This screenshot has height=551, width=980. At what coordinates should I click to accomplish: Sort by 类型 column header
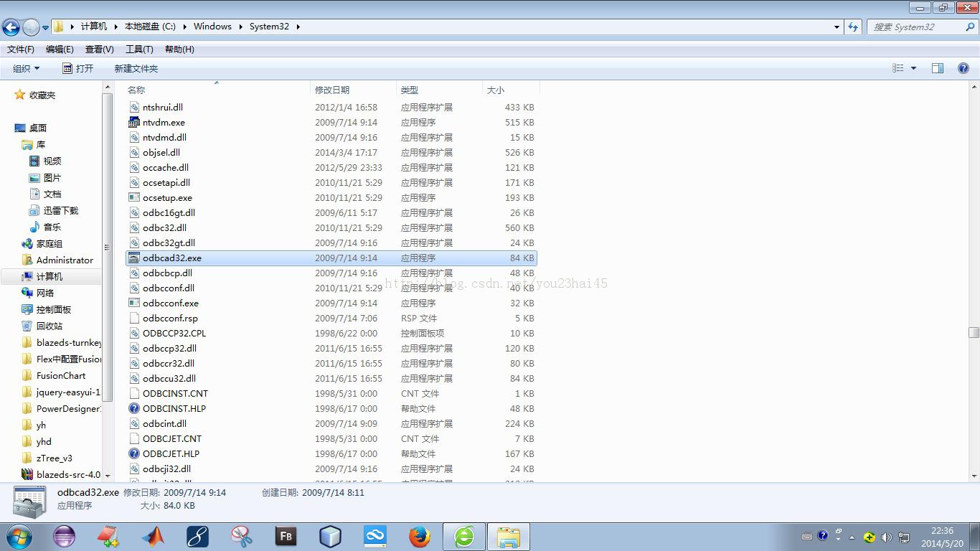pyautogui.click(x=410, y=90)
